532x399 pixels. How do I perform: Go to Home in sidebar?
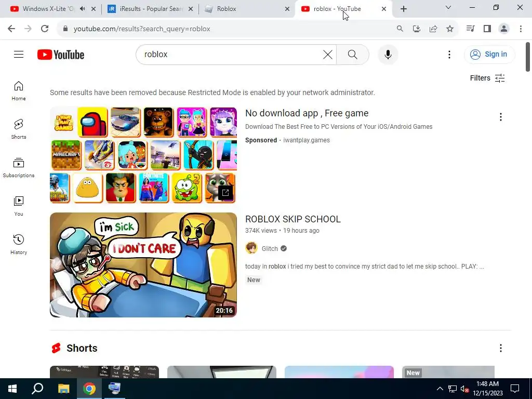click(19, 91)
